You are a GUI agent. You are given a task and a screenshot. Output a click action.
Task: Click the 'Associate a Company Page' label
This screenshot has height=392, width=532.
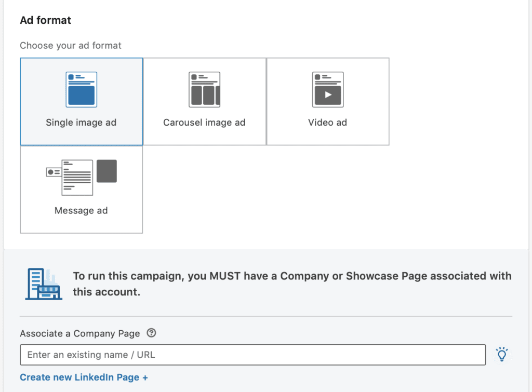point(80,333)
